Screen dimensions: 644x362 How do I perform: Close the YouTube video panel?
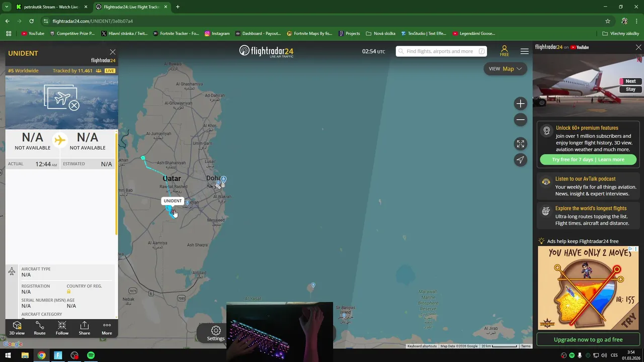(638, 47)
